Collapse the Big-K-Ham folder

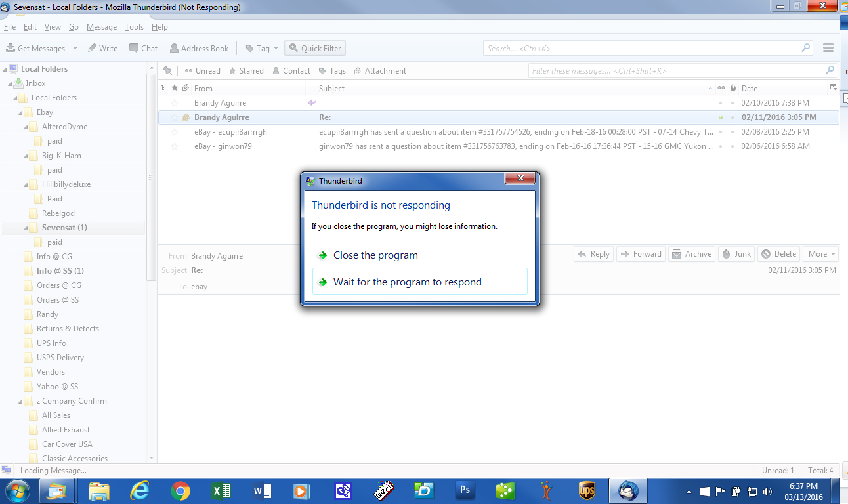coord(26,156)
